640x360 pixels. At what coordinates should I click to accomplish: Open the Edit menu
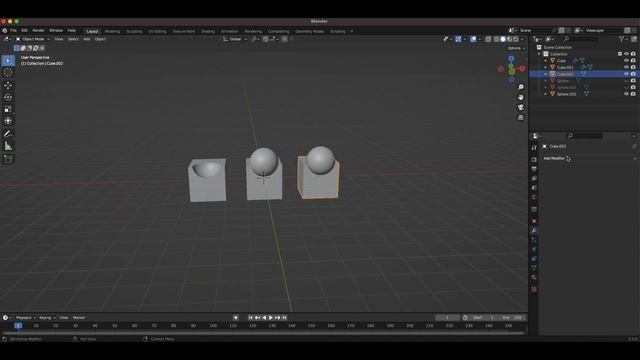click(x=24, y=31)
